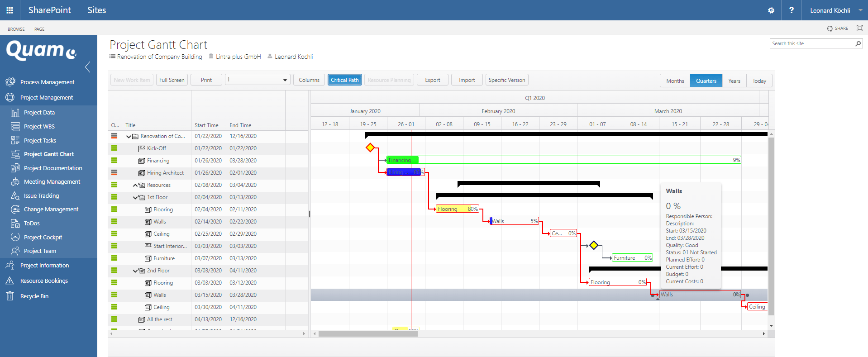Collapse the left navigation sidebar arrow
Screen dimensions: 868x357
(x=88, y=67)
